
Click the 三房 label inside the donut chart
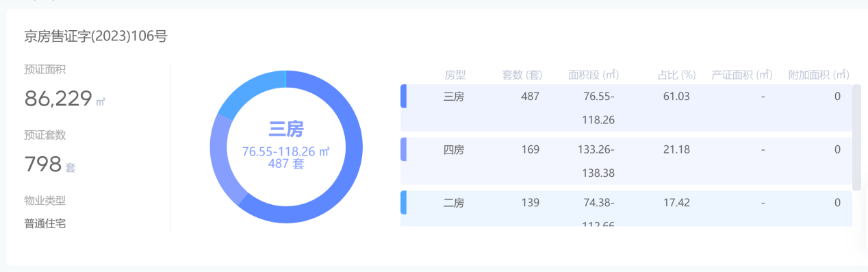pyautogui.click(x=286, y=129)
